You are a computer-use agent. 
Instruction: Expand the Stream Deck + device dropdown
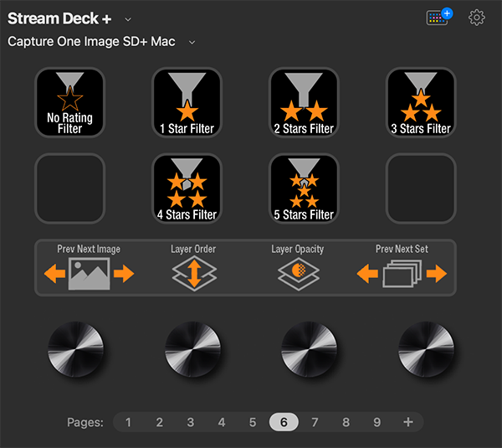[x=128, y=19]
